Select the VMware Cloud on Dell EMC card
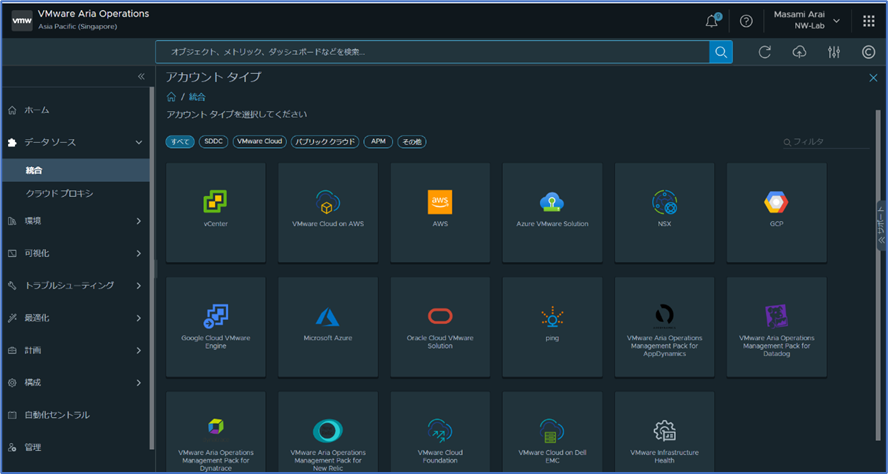The width and height of the screenshot is (888, 474). (x=552, y=433)
